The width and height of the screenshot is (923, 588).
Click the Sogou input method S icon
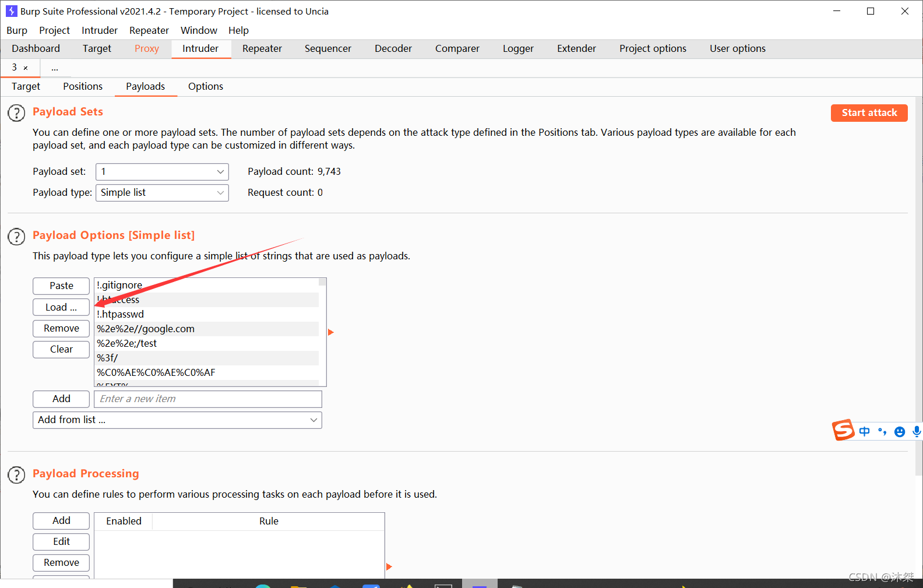click(843, 430)
